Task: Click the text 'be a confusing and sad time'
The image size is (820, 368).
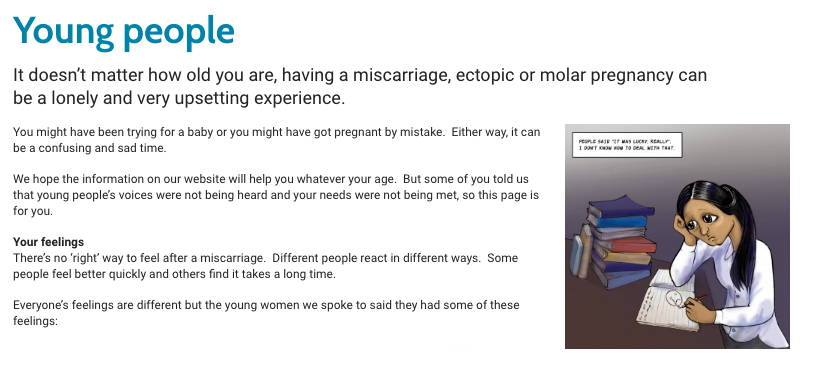Action: click(x=89, y=148)
